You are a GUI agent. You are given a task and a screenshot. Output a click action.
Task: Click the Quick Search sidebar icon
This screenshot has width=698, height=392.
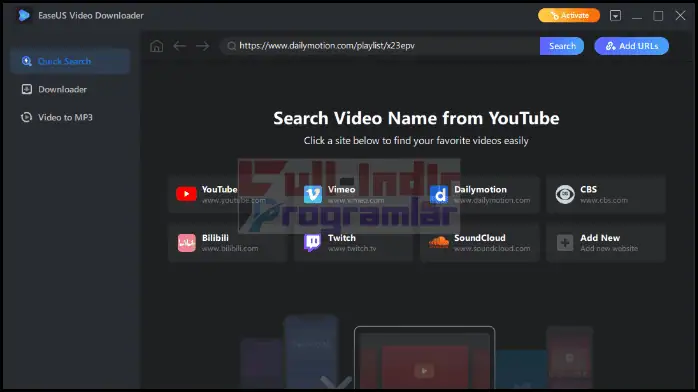(x=27, y=61)
